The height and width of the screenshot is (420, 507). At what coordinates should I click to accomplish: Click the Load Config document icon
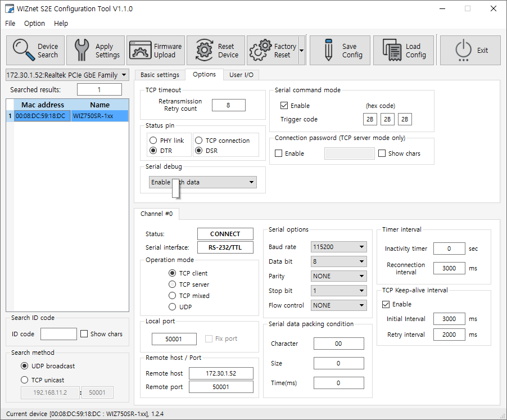click(392, 50)
